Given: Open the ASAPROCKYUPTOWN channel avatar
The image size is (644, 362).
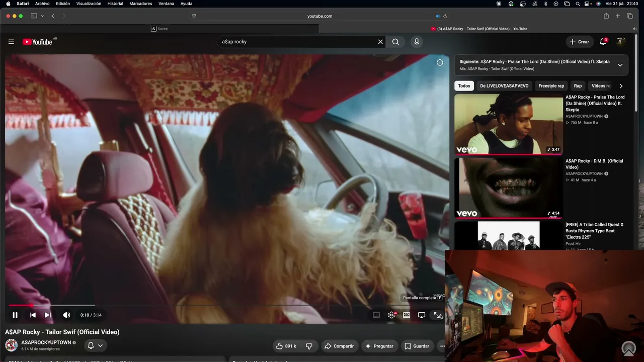Looking at the screenshot, I should [11, 345].
